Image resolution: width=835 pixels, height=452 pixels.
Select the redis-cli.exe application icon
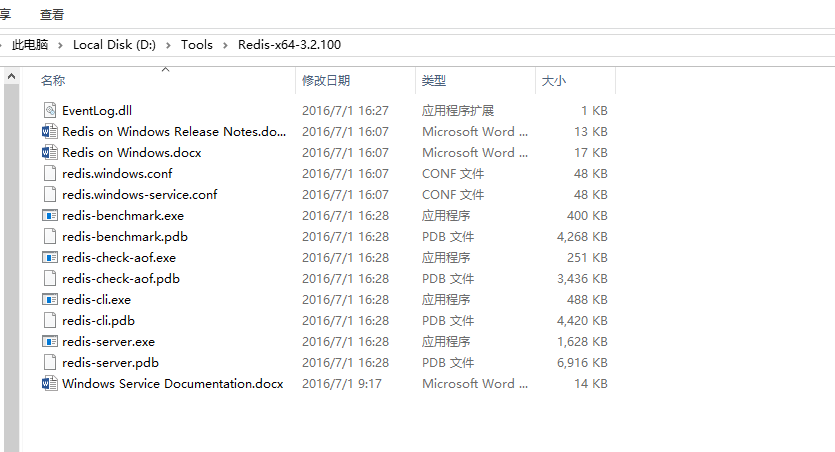point(50,299)
